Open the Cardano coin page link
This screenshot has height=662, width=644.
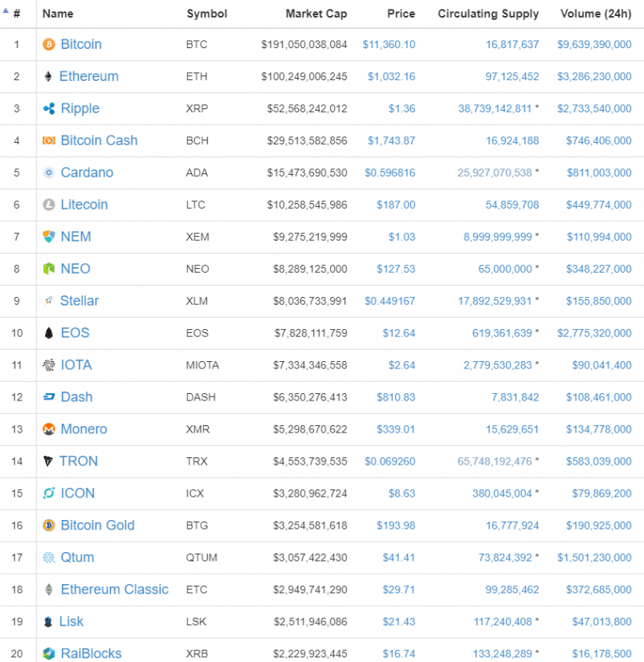coord(87,173)
